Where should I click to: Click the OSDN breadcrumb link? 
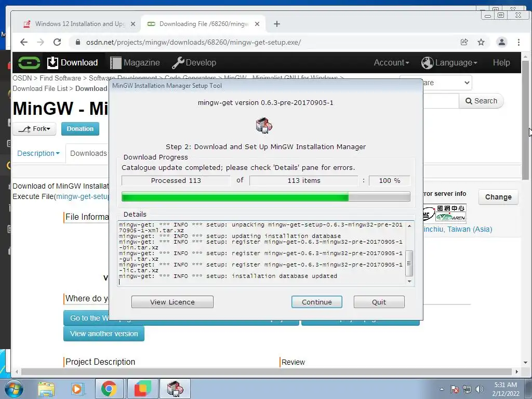click(22, 78)
